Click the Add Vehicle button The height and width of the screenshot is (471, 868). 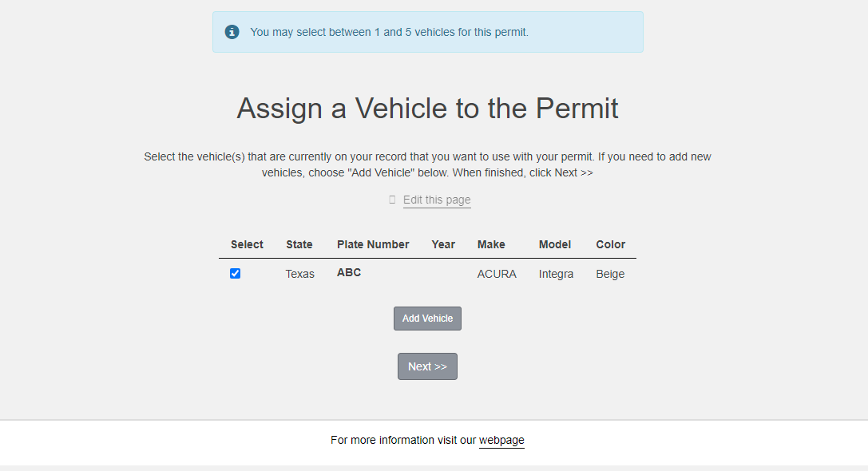click(x=427, y=319)
